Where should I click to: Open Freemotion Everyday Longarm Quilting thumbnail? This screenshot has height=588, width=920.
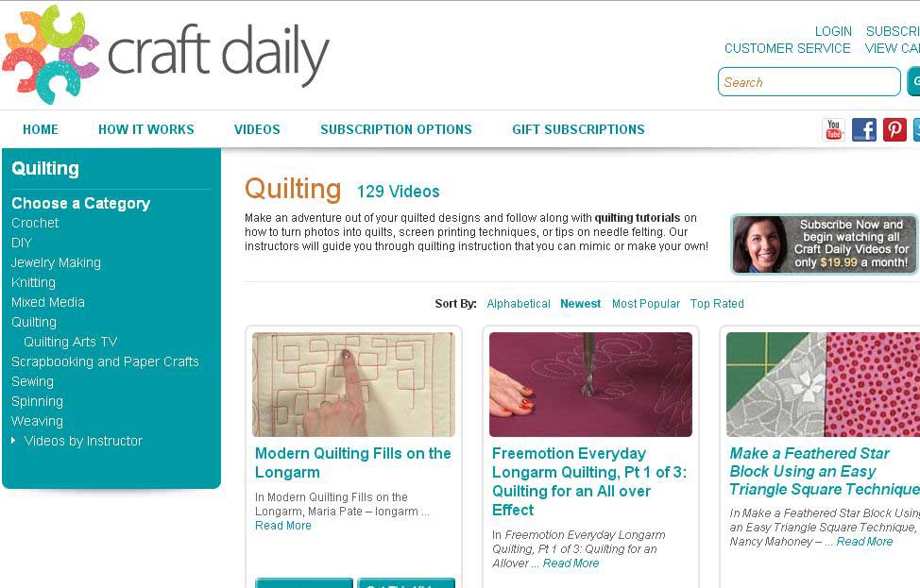(x=591, y=384)
